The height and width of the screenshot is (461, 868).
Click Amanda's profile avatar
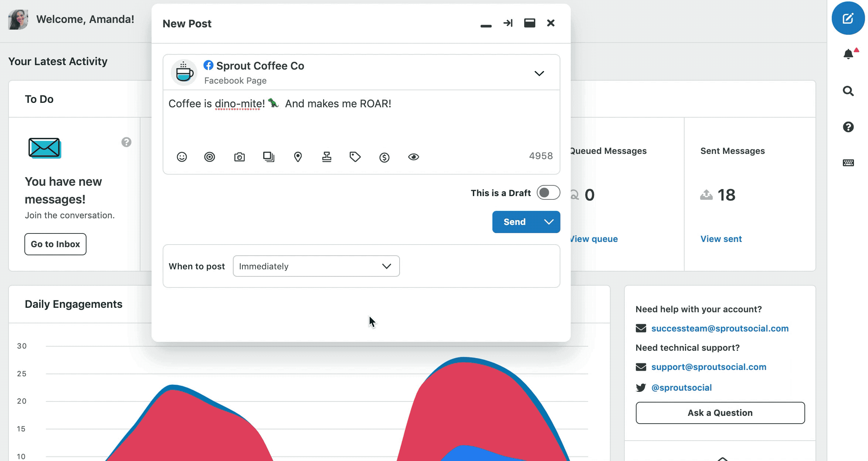point(18,19)
